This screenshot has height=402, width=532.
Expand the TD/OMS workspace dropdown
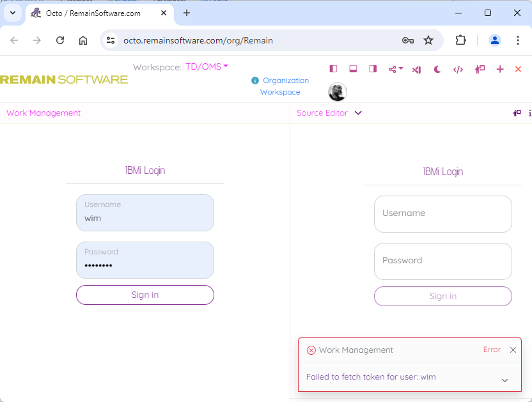[x=207, y=66]
